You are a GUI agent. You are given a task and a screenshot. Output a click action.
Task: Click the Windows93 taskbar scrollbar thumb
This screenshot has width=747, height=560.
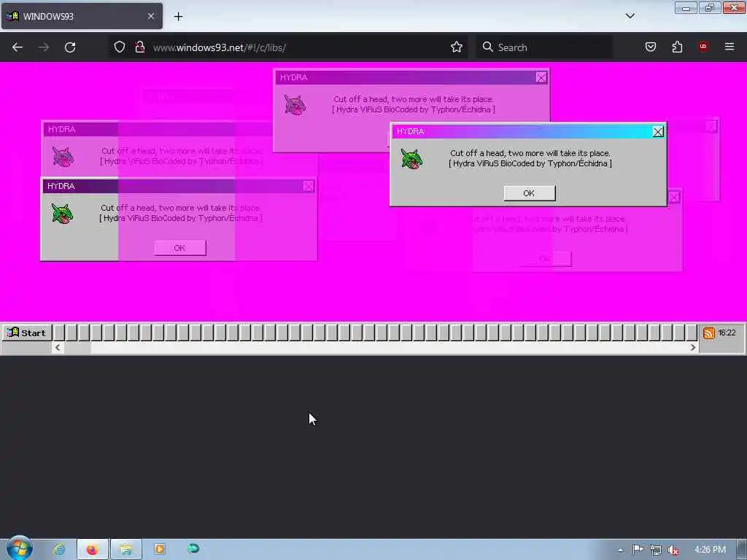click(x=77, y=348)
